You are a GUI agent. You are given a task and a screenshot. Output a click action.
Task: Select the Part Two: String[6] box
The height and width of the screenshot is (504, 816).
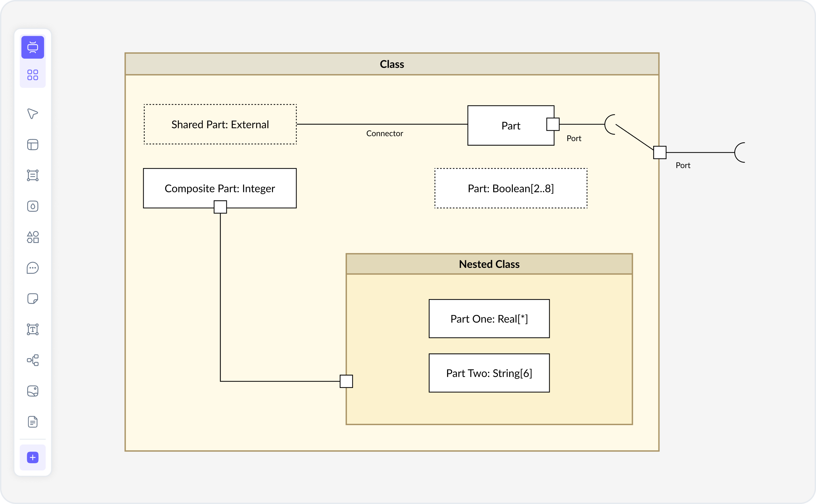(489, 373)
